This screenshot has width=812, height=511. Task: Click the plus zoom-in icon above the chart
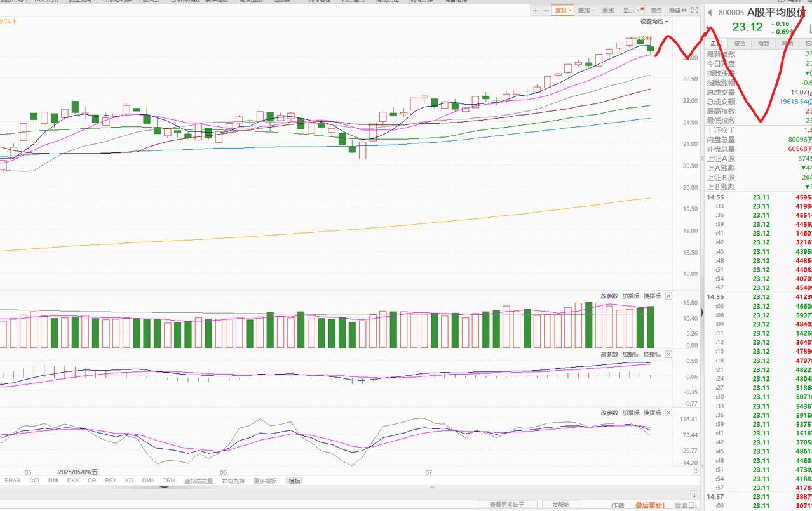[x=536, y=10]
